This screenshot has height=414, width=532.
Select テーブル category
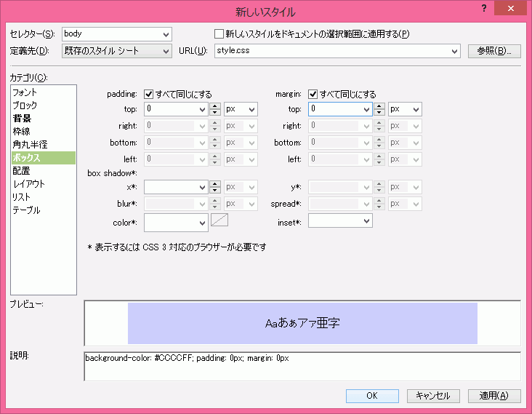pyautogui.click(x=43, y=210)
